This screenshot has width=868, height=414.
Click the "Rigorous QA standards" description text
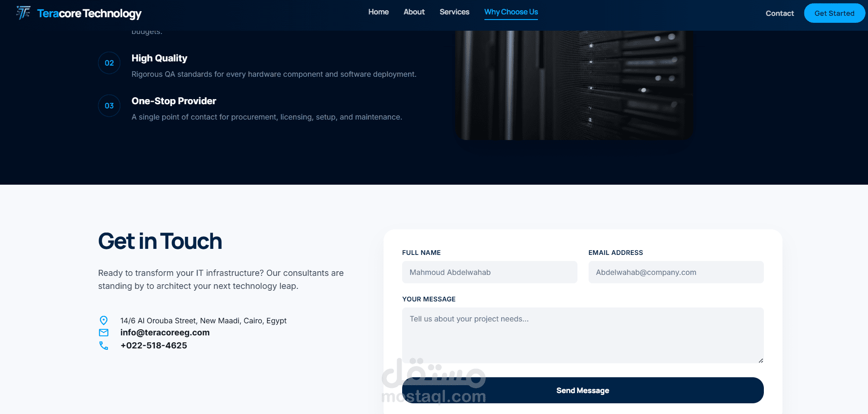[274, 74]
